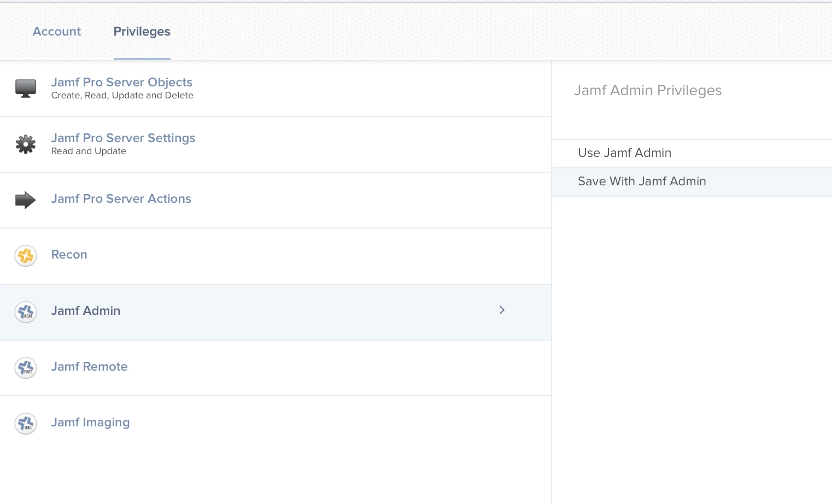The height and width of the screenshot is (504, 832).
Task: Open the Jamf Remote privileges category
Action: (x=276, y=368)
